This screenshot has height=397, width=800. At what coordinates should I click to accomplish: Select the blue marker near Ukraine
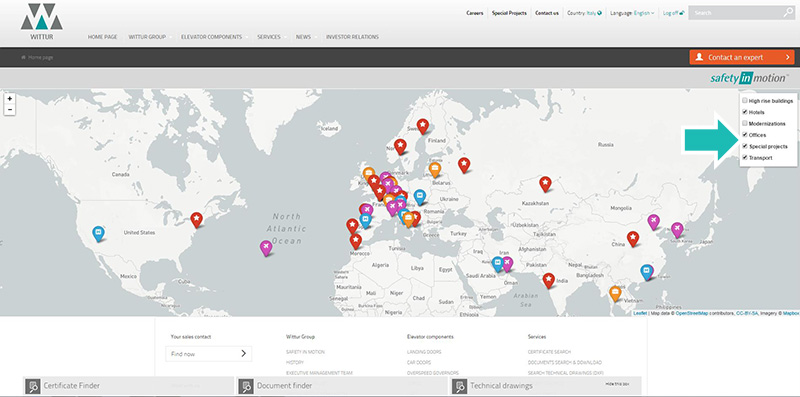pyautogui.click(x=419, y=197)
